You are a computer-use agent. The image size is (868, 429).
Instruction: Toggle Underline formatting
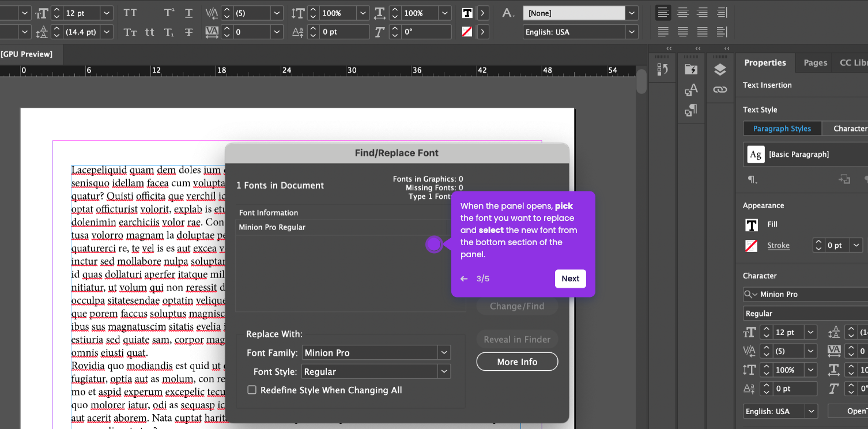pos(188,13)
